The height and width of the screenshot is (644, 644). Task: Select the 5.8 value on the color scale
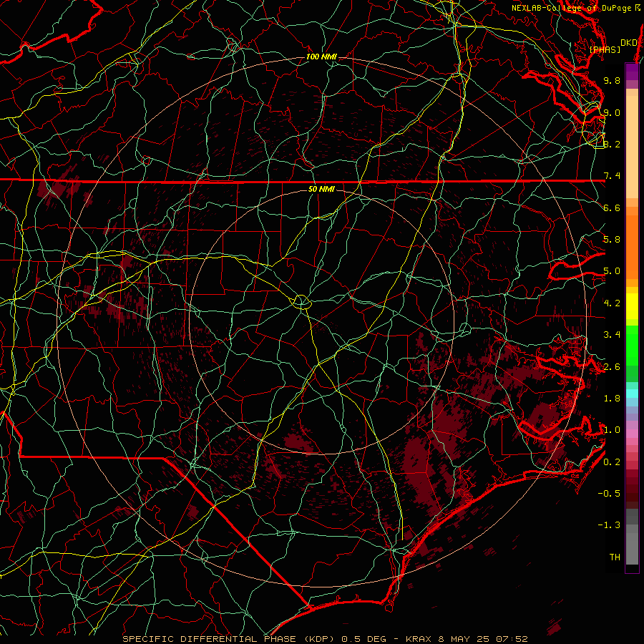coord(612,240)
